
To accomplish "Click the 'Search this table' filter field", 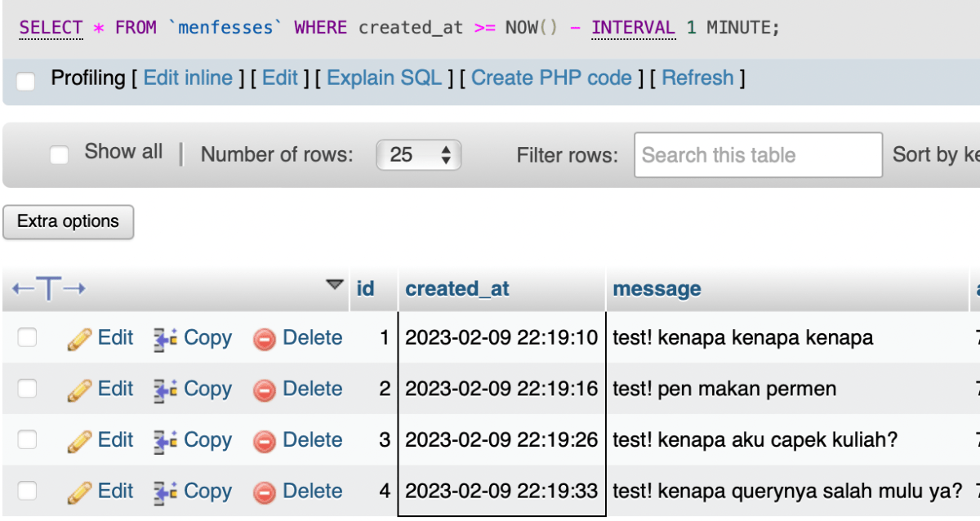I will pos(757,154).
